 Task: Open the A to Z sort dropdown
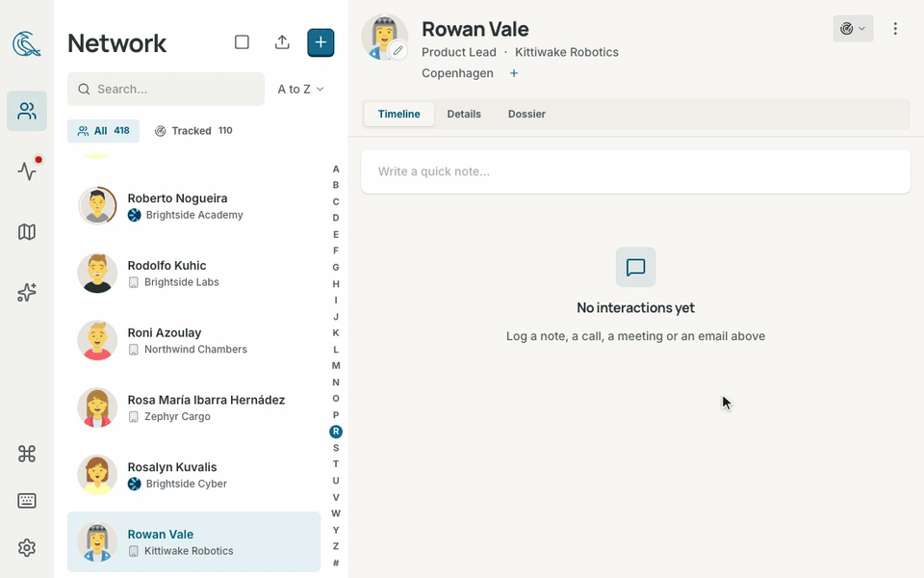tap(300, 89)
